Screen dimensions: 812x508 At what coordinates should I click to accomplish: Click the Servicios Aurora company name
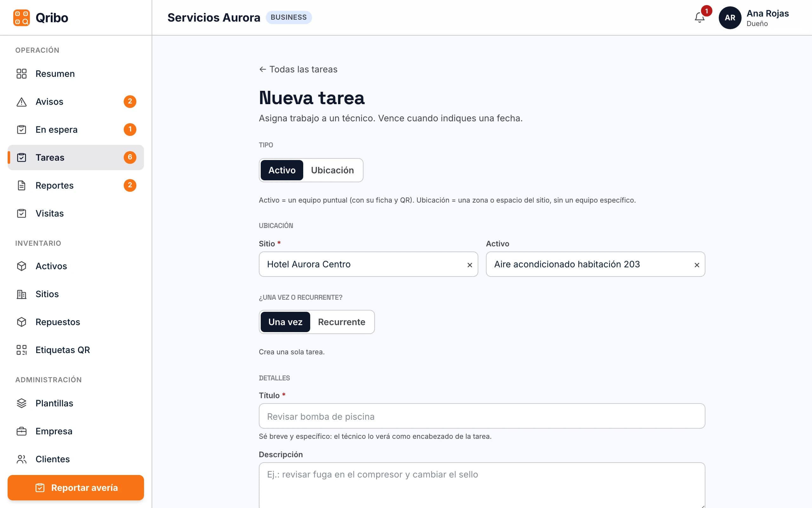pyautogui.click(x=214, y=17)
